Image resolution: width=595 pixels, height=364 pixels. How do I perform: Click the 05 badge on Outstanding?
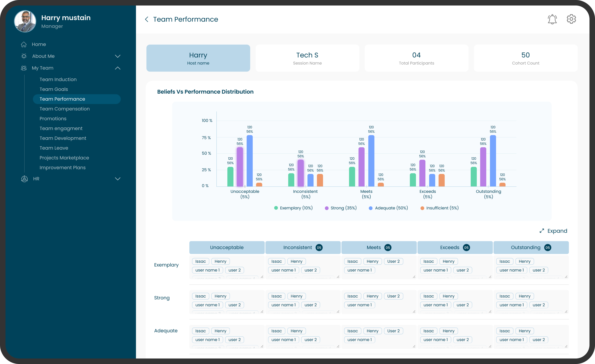tap(548, 248)
